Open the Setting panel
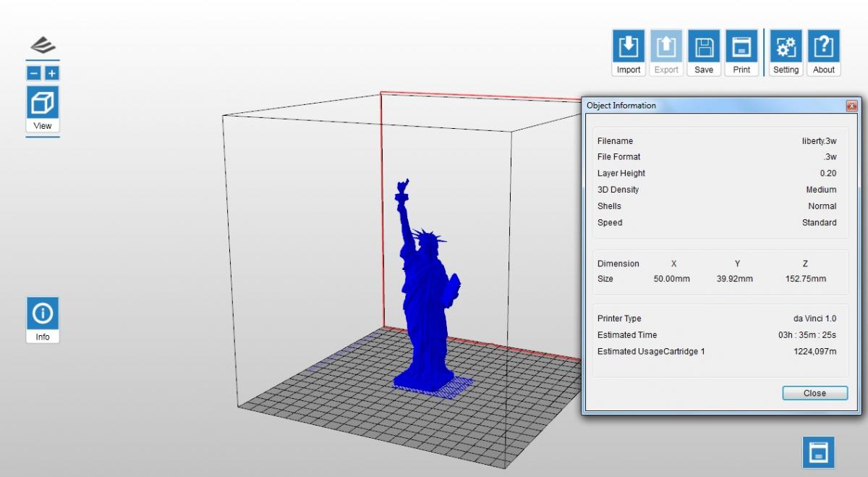 tap(786, 53)
